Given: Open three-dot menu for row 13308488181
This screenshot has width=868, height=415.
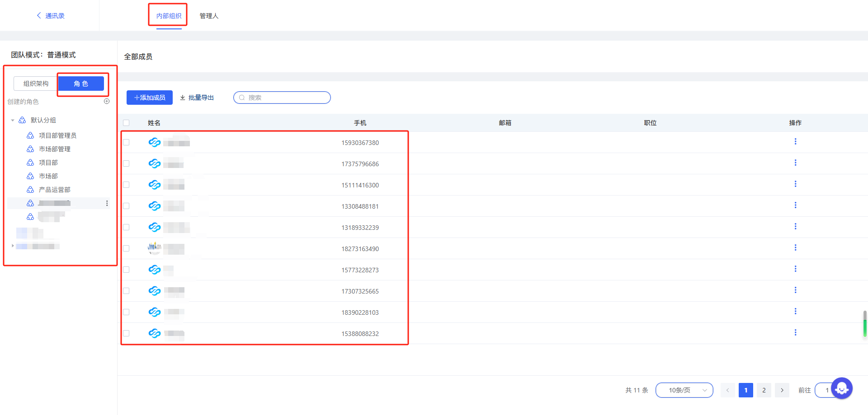Looking at the screenshot, I should click(795, 205).
